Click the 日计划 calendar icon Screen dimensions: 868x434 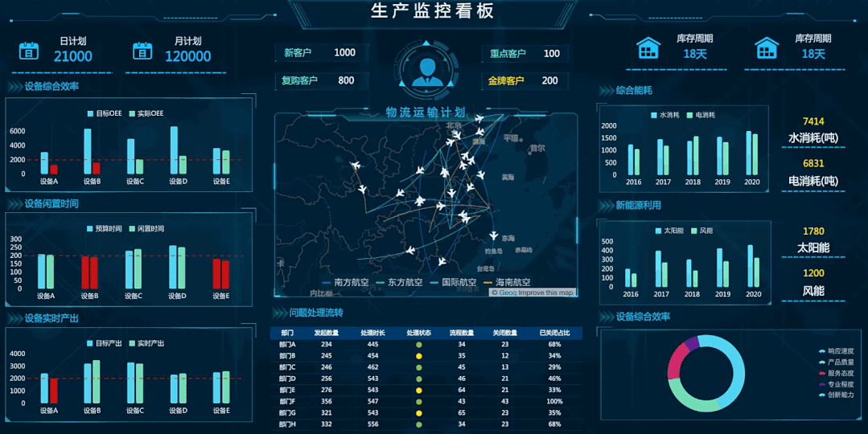[x=29, y=51]
